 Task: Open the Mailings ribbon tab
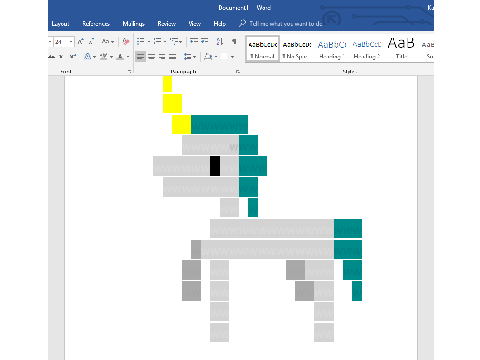coord(133,24)
